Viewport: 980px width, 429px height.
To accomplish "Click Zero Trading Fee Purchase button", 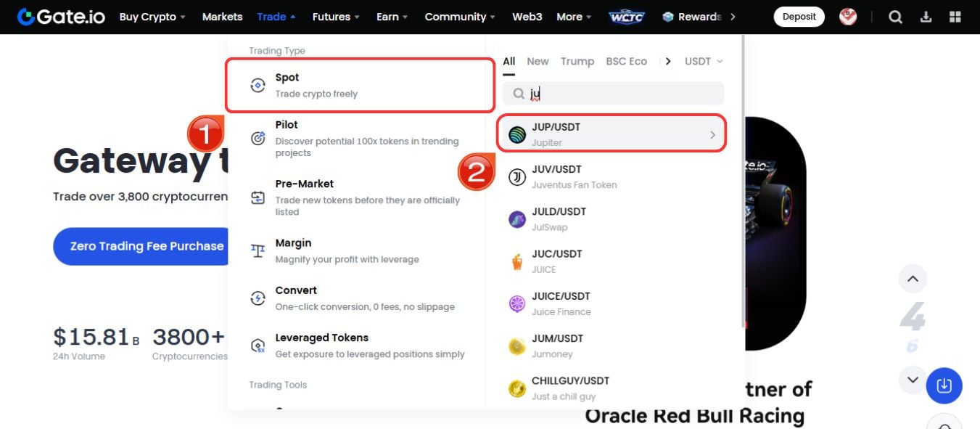I will [x=142, y=246].
